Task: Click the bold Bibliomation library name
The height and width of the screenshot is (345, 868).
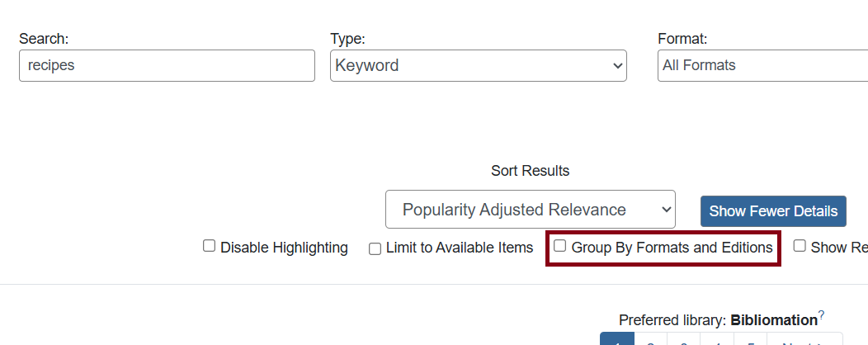Action: [773, 320]
